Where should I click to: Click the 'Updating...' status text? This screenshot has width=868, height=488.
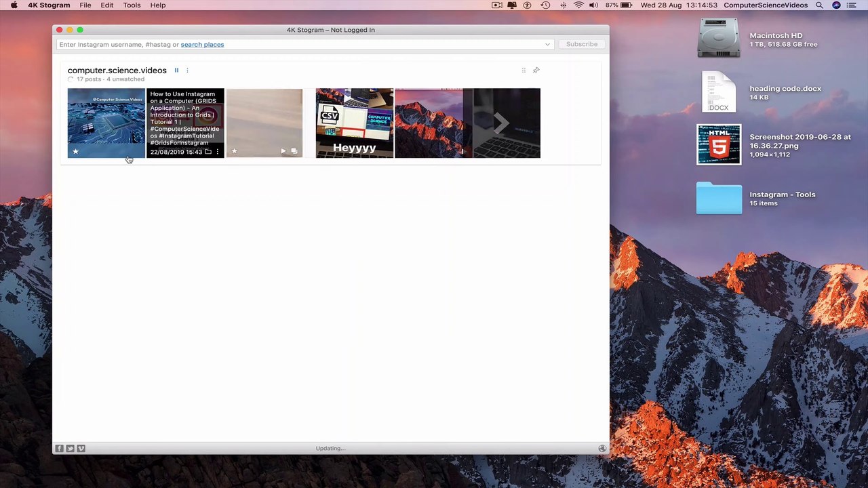tap(330, 448)
